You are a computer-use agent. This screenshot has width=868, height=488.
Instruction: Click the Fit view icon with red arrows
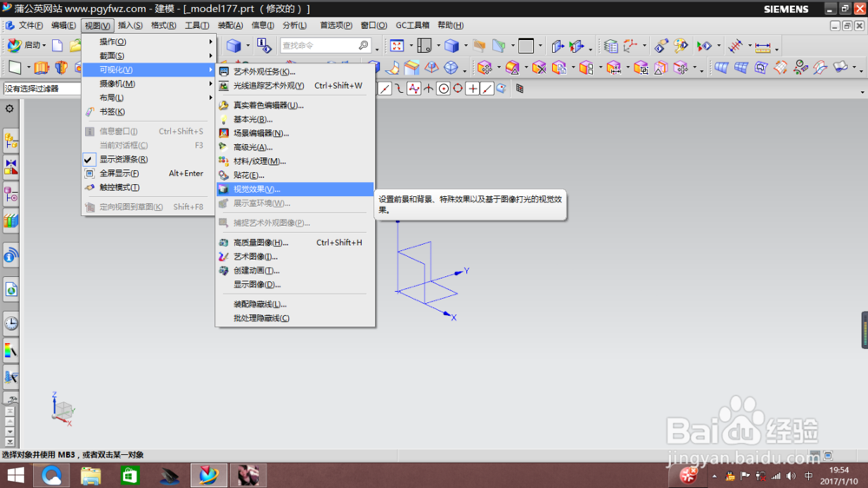397,45
